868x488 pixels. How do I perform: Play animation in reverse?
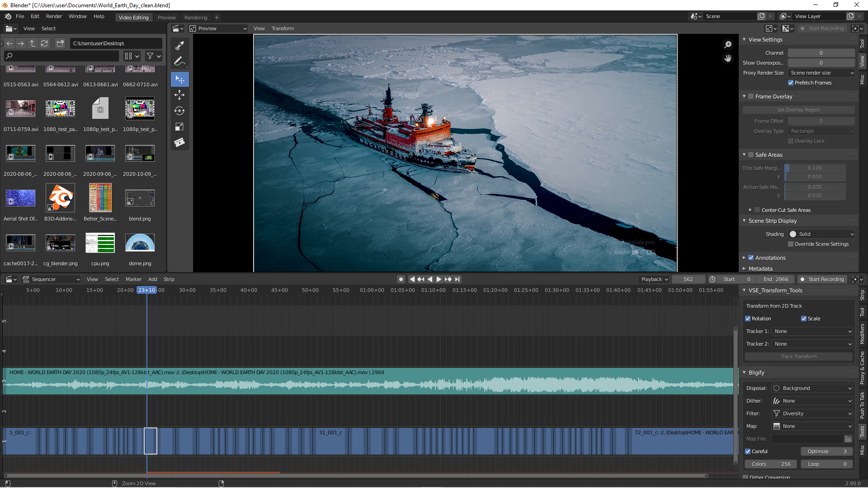click(x=430, y=279)
